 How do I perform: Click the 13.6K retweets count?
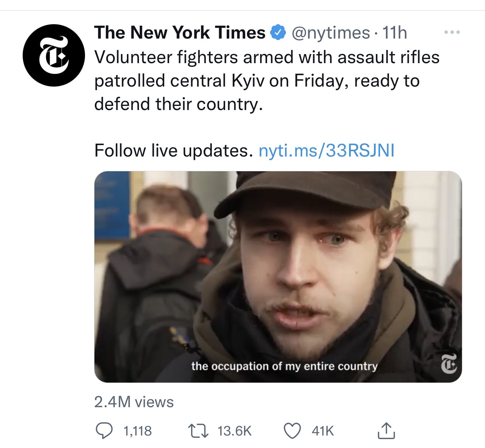[235, 431]
